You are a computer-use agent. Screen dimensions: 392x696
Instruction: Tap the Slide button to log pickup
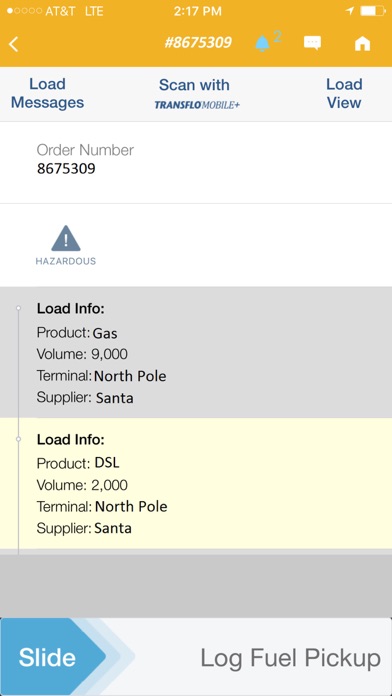[x=53, y=656]
